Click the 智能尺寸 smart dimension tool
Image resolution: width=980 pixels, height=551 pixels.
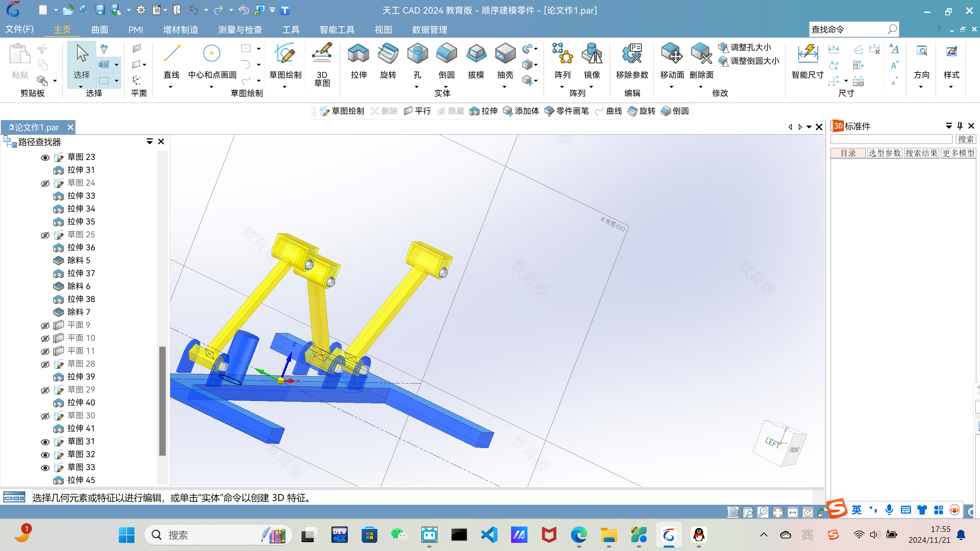point(807,61)
